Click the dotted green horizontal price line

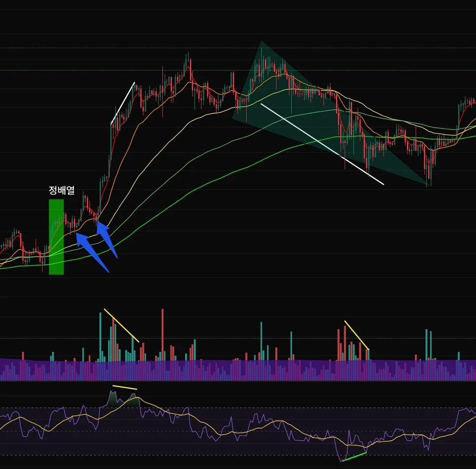coord(238,70)
